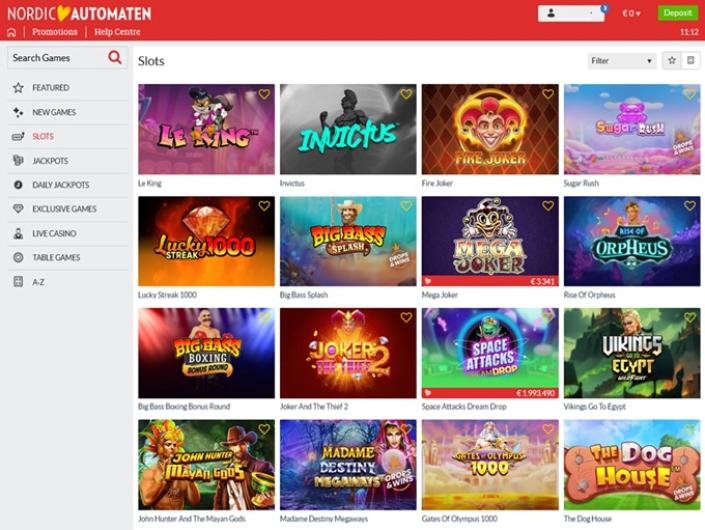
Task: Click the search magnifier icon
Action: pos(115,58)
